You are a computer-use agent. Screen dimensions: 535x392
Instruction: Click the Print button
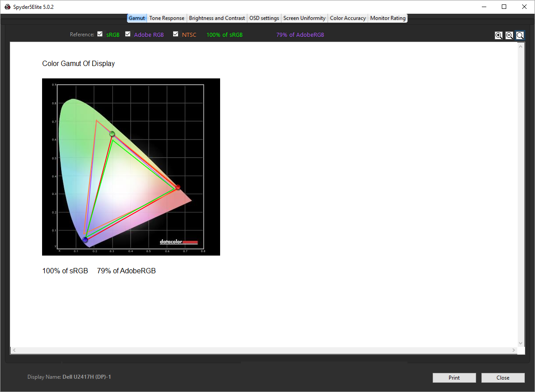(454, 378)
